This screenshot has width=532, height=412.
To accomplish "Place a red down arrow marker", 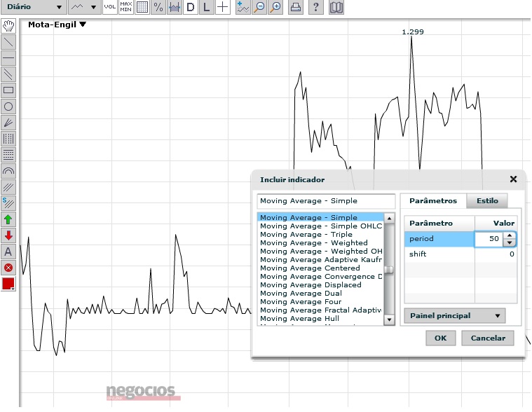I will coord(8,235).
